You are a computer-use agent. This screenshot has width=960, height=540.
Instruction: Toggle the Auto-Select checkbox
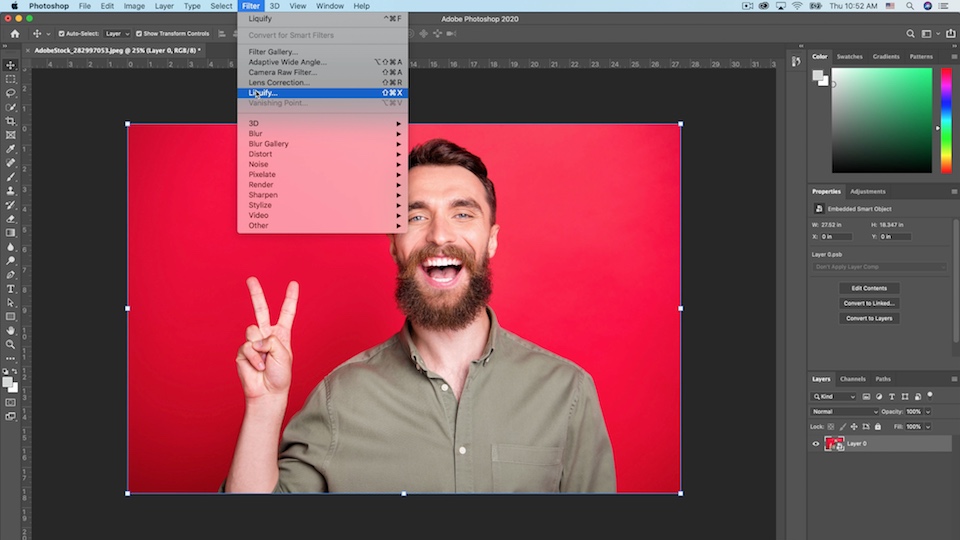coord(62,33)
